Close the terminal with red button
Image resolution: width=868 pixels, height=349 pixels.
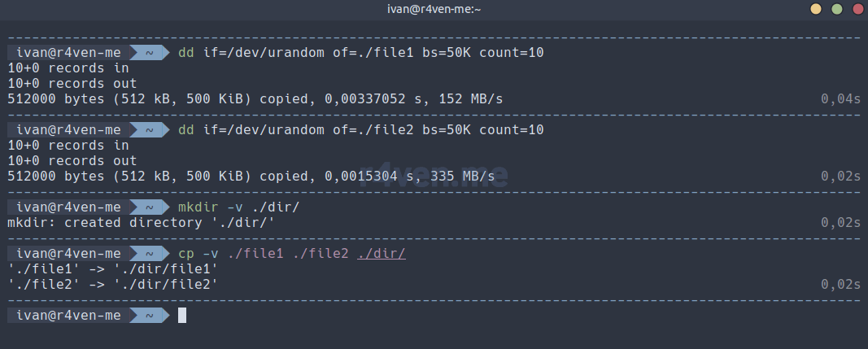point(858,9)
